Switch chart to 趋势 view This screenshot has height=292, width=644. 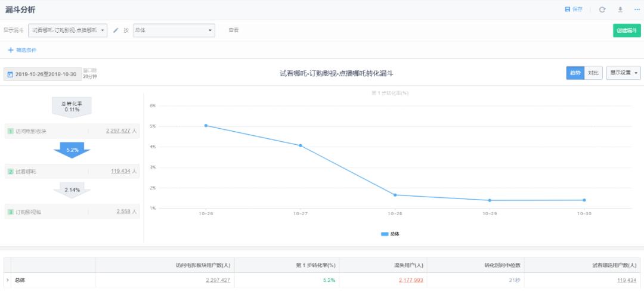pyautogui.click(x=575, y=73)
